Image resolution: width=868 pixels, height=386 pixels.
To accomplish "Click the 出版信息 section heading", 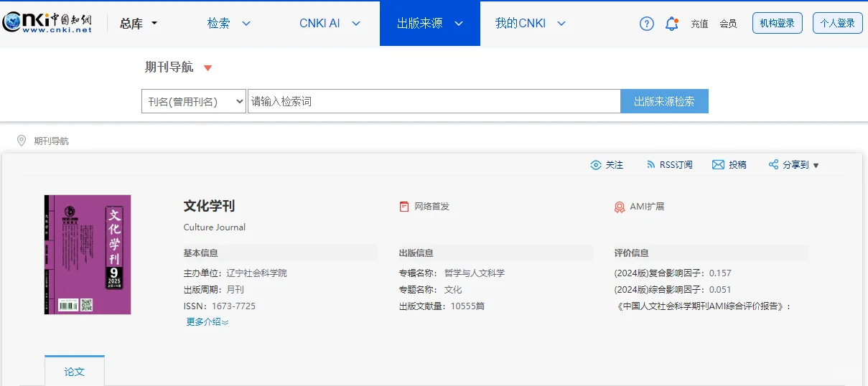I will click(x=416, y=253).
